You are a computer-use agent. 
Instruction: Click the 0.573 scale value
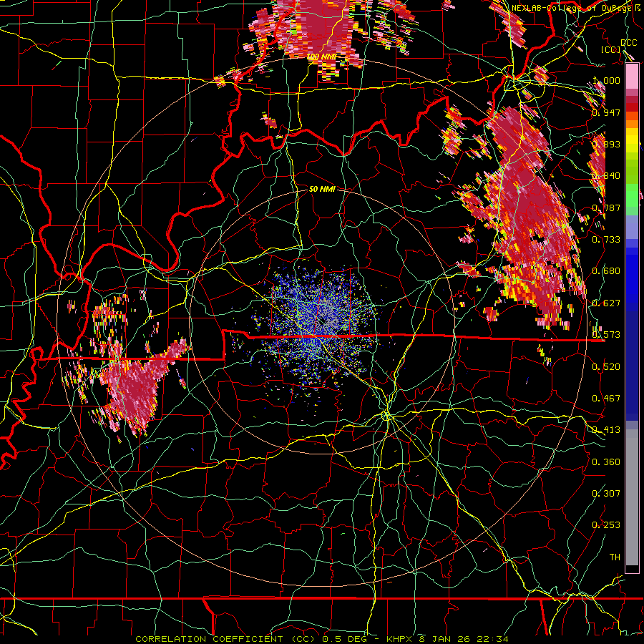coord(606,335)
